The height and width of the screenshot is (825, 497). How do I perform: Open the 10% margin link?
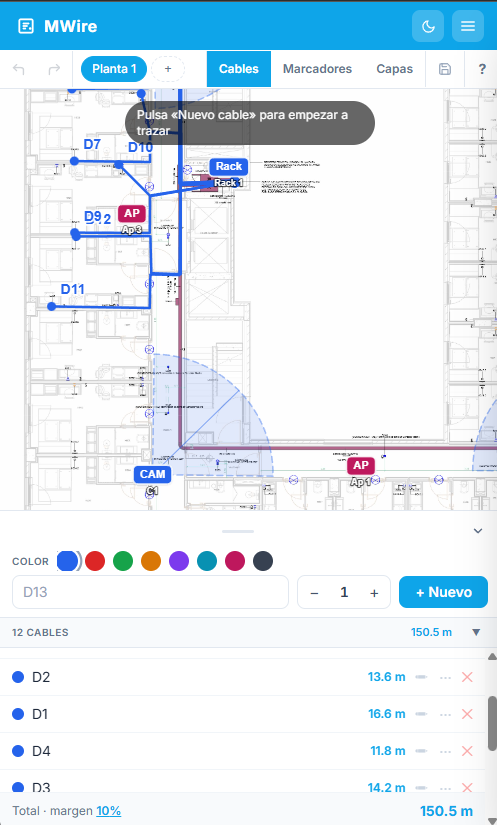tap(109, 811)
